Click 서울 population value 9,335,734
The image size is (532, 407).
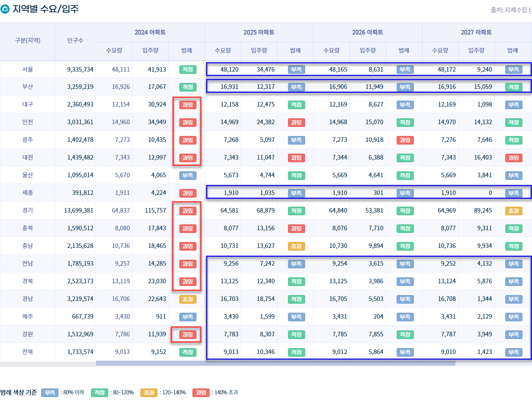(80, 69)
